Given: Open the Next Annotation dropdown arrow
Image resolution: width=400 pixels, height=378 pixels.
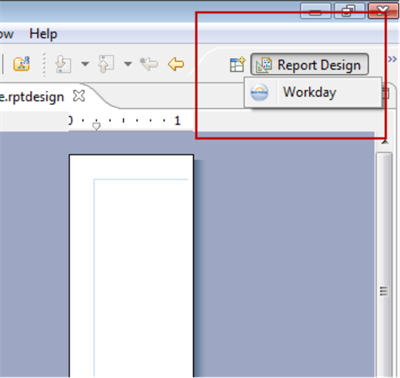Looking at the screenshot, I should [x=85, y=64].
